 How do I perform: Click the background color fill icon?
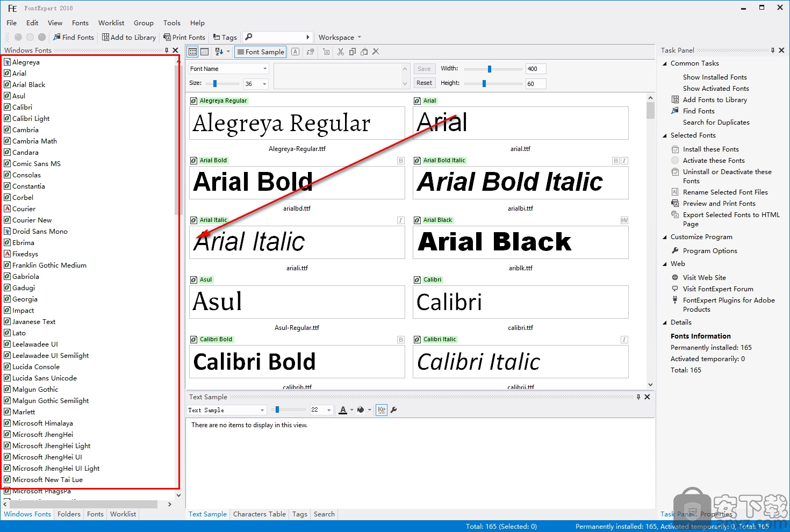click(361, 410)
